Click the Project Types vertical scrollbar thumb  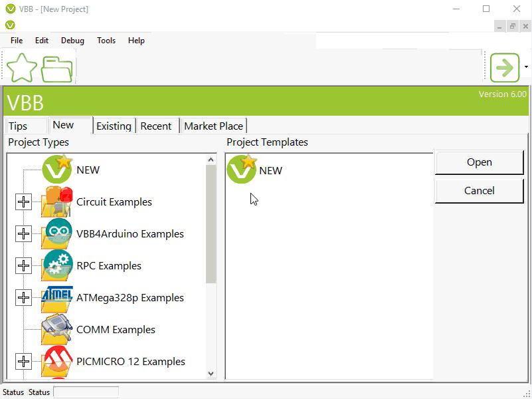coord(211,224)
